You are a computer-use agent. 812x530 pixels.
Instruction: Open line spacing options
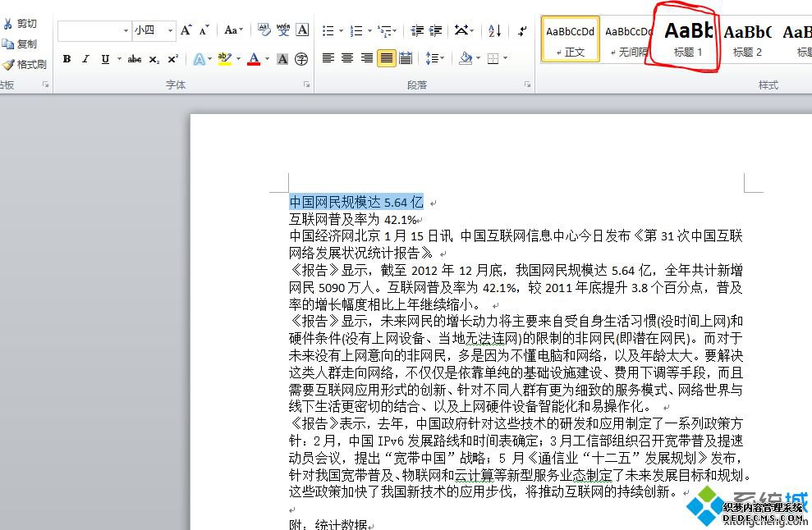[x=434, y=58]
